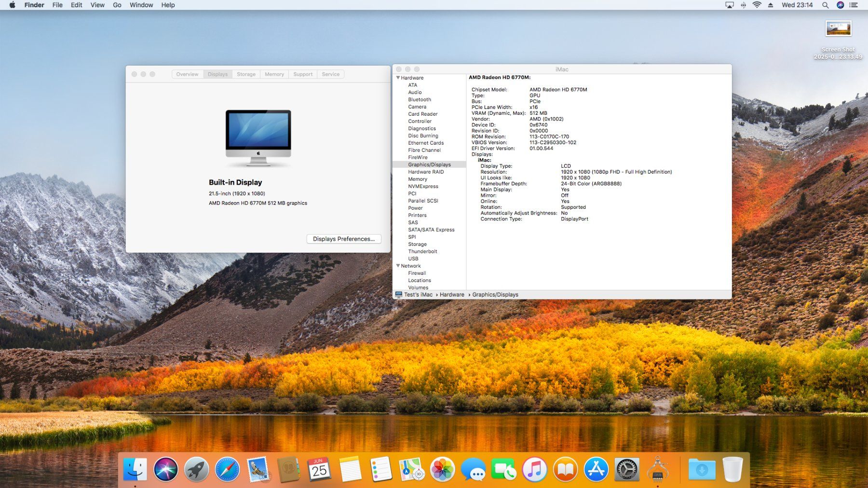Select USB in sidebar list
868x488 pixels.
[x=413, y=258]
